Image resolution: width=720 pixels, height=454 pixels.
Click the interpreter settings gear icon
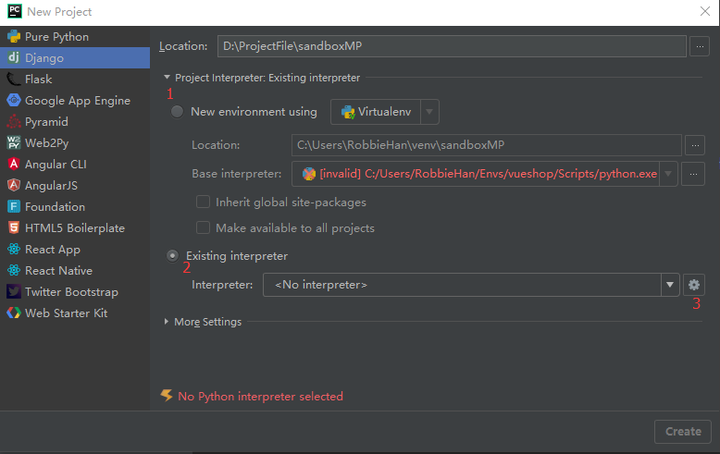pyautogui.click(x=695, y=285)
